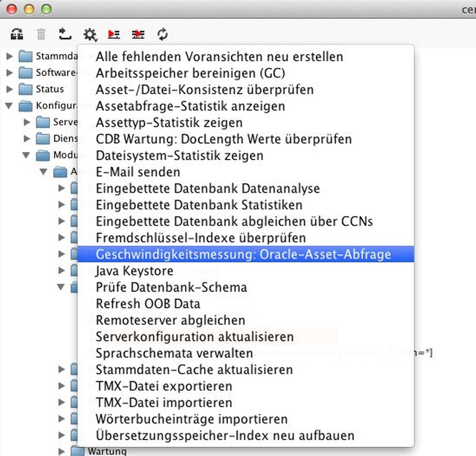Click the gear tools dropdown icon

click(90, 34)
